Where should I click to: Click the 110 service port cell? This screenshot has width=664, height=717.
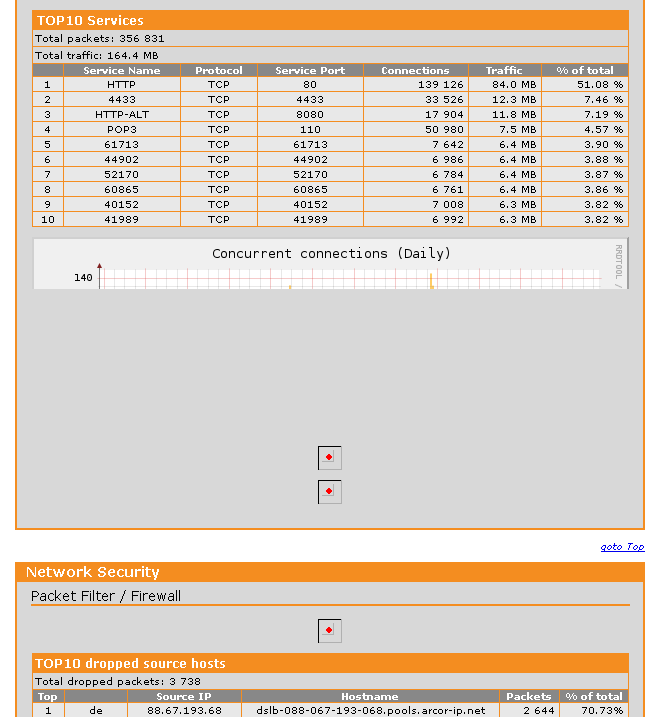[311, 129]
